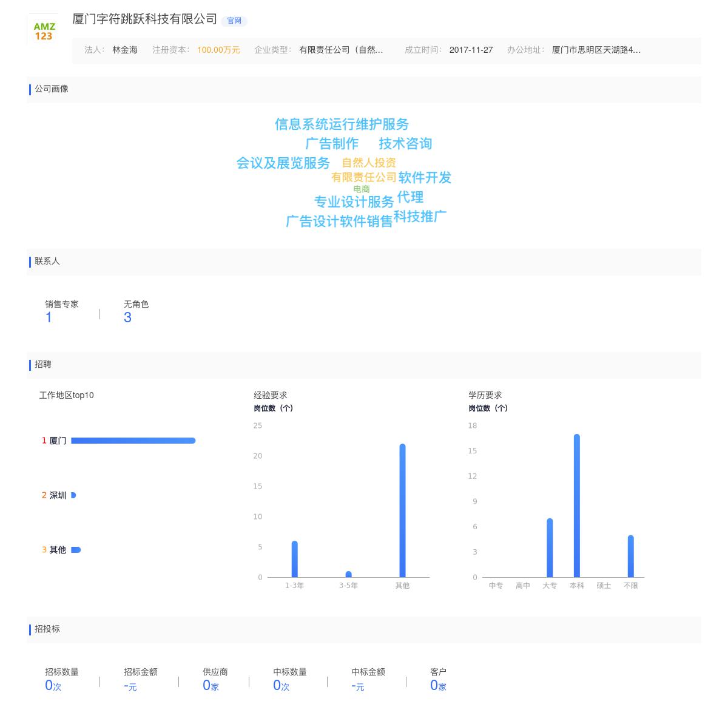Image resolution: width=728 pixels, height=721 pixels.
Task: Click the 不限 education bar
Action: 631,557
